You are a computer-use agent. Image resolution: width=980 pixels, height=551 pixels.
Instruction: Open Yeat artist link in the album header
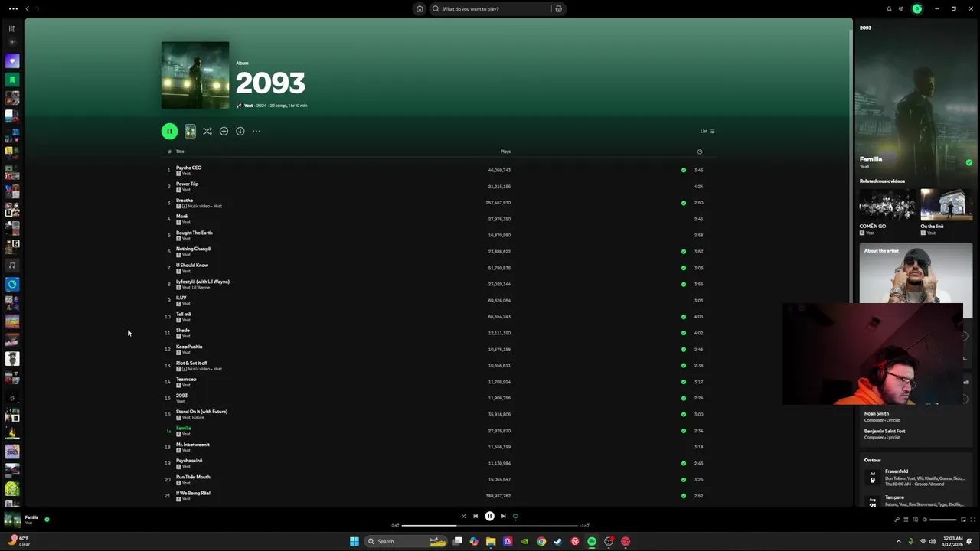click(x=248, y=106)
